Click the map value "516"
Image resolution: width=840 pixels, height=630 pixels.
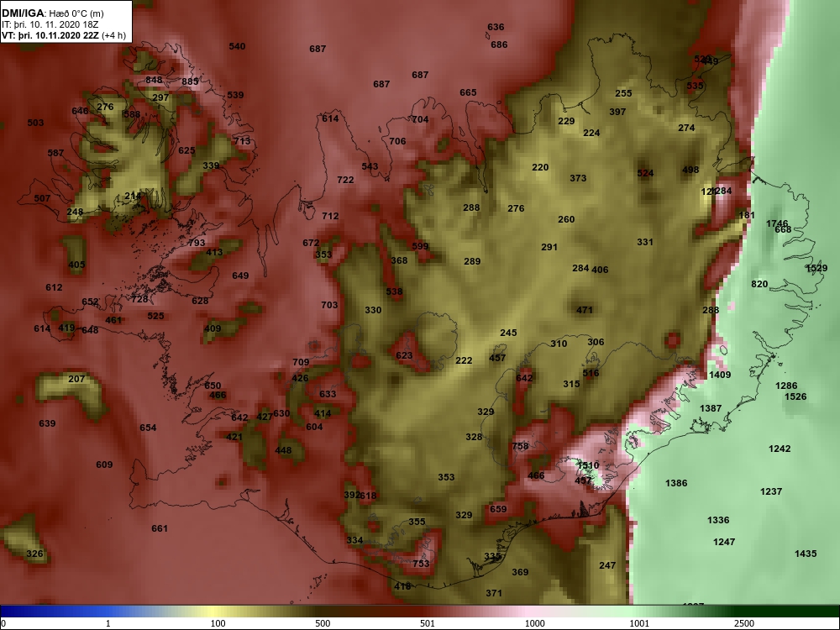click(591, 373)
